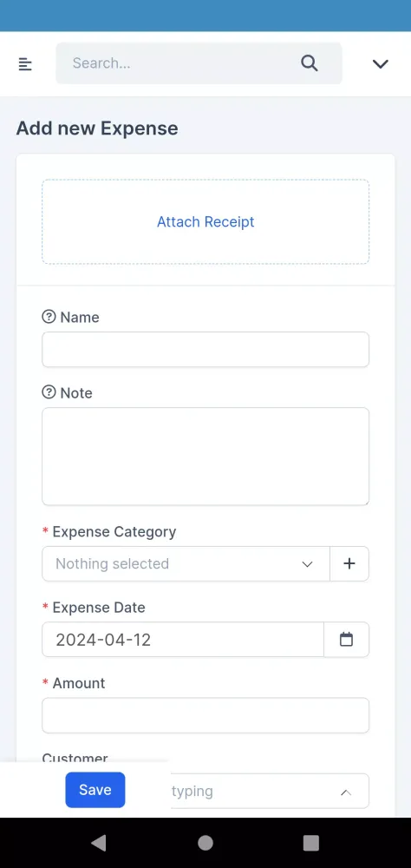Screen dimensions: 411x868
Task: Click the Expense Date field showing 2024-04-12
Action: (183, 640)
